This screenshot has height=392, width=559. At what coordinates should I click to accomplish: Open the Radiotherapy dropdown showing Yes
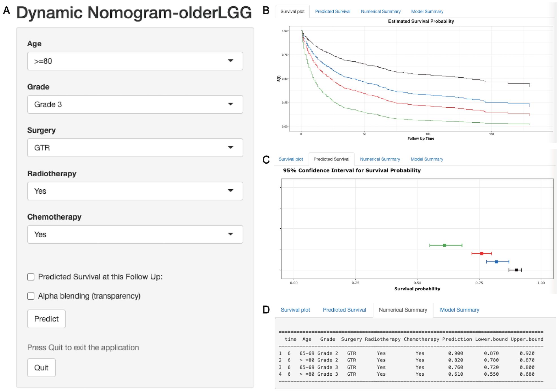pos(135,191)
